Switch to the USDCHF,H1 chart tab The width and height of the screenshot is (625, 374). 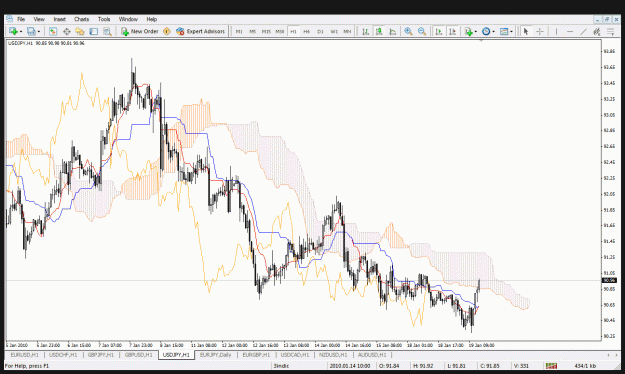[63, 355]
